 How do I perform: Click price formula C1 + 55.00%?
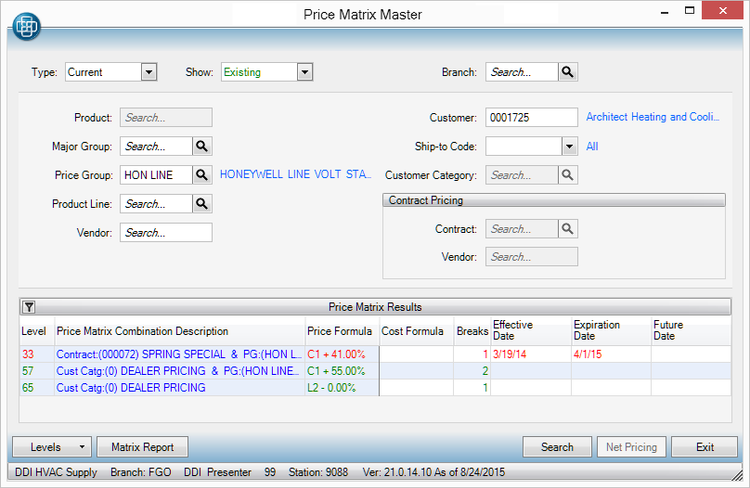342,371
